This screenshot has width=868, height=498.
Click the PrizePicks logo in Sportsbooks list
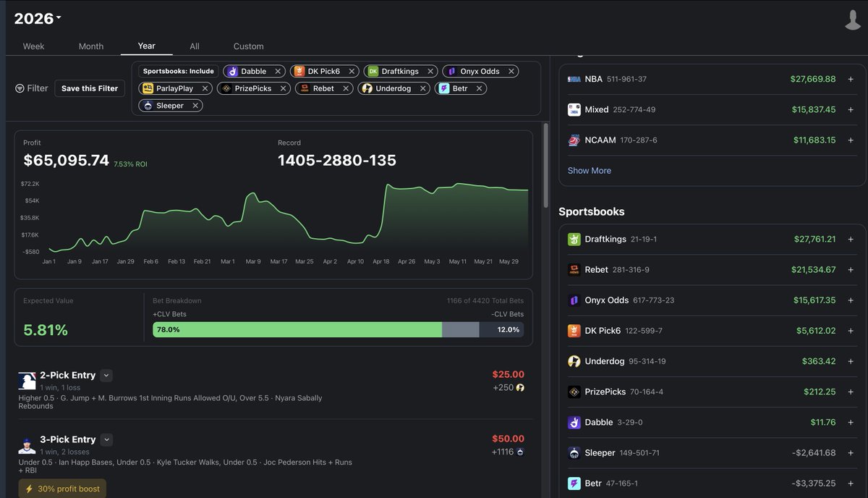(x=574, y=392)
